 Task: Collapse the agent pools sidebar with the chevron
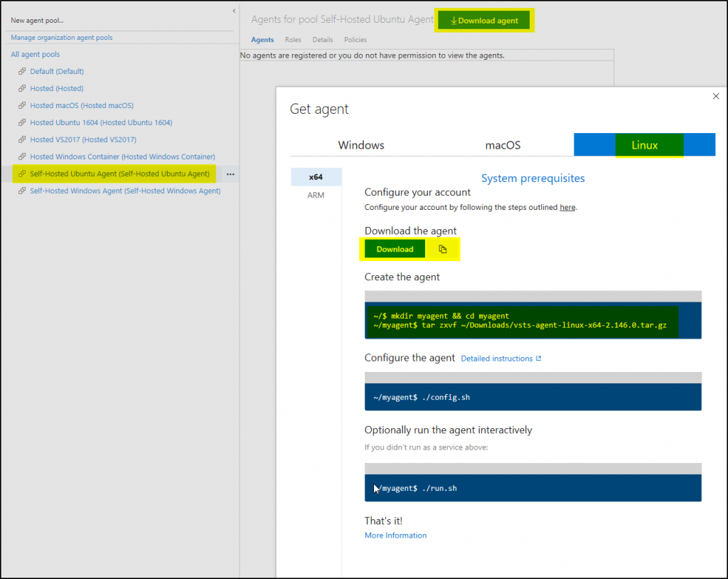(x=233, y=11)
